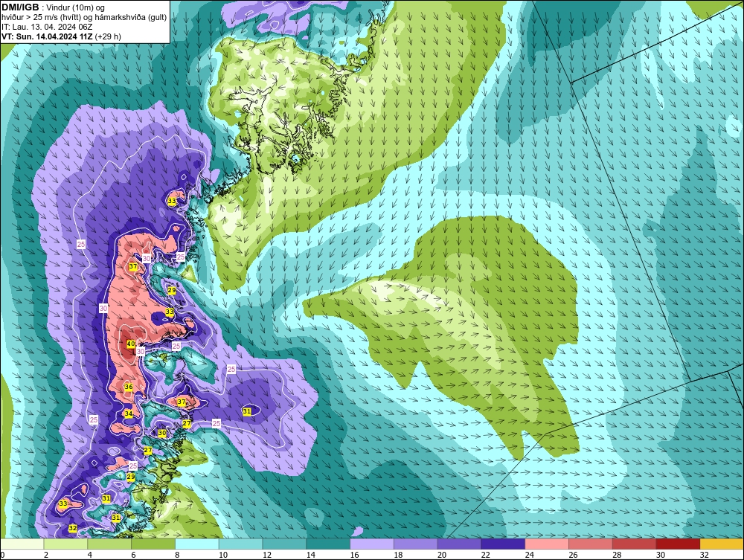
Task: Select the legend scale number '0'
Action: tap(2, 555)
